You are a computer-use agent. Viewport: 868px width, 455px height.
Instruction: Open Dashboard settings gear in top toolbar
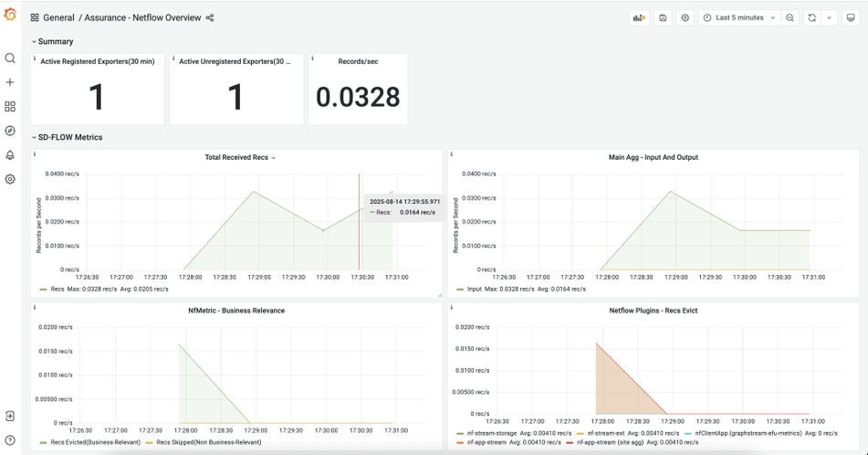pos(685,17)
